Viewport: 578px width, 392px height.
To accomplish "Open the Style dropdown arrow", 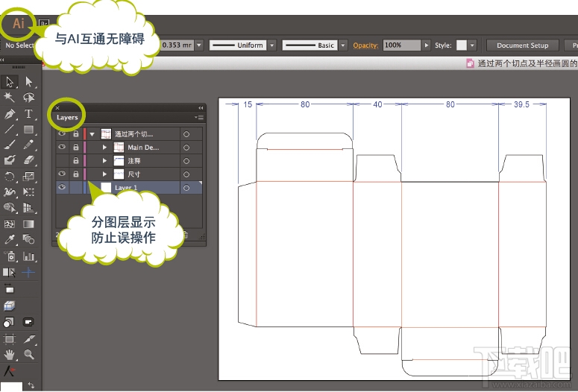I will coord(472,45).
